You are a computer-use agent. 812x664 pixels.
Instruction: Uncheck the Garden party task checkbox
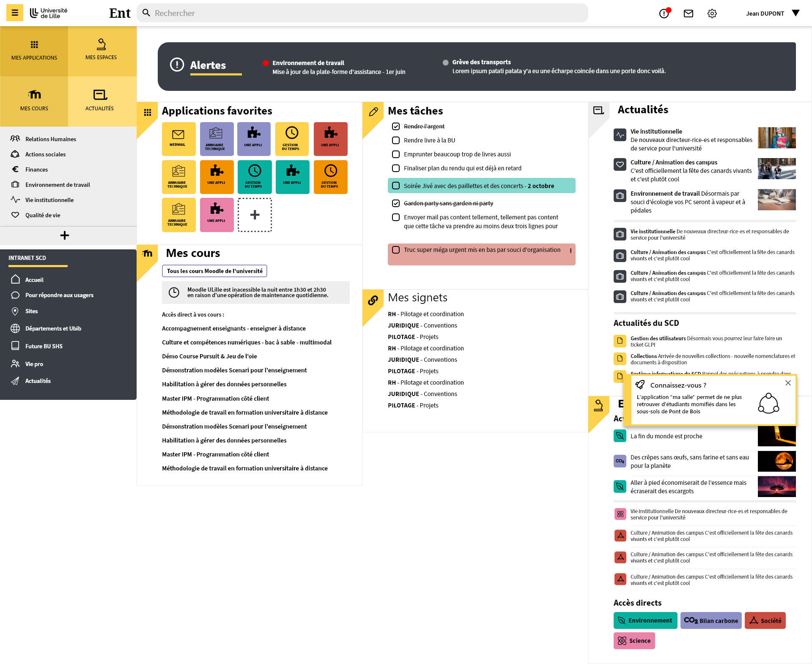(x=396, y=203)
